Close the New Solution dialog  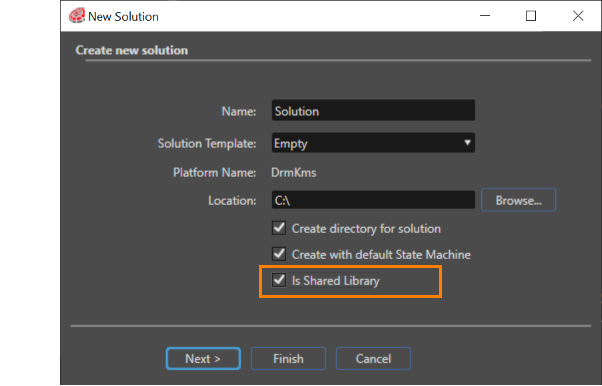click(x=578, y=16)
